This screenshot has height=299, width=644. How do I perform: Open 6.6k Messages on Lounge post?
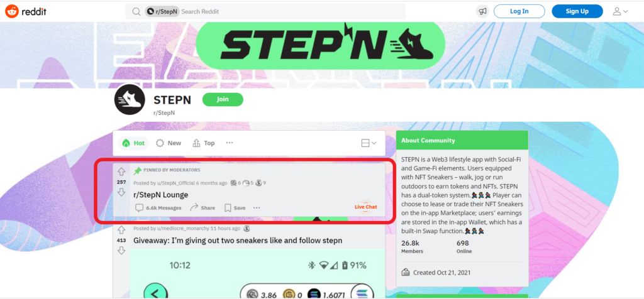click(x=158, y=208)
